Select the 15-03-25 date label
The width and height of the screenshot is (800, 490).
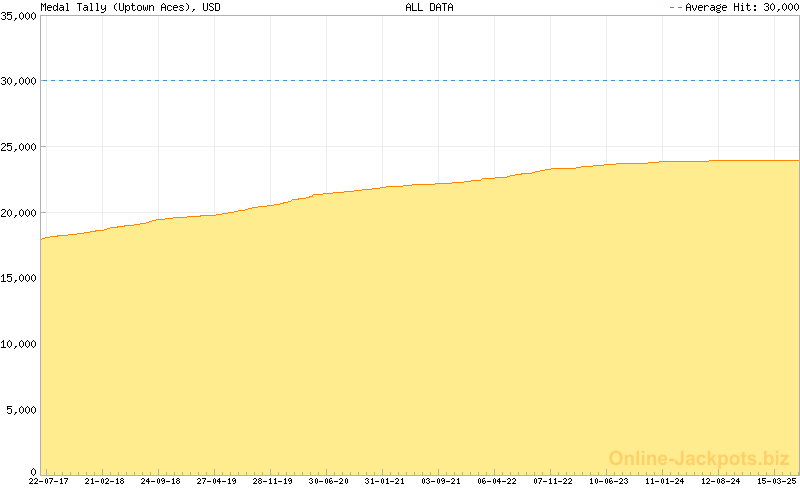point(776,481)
